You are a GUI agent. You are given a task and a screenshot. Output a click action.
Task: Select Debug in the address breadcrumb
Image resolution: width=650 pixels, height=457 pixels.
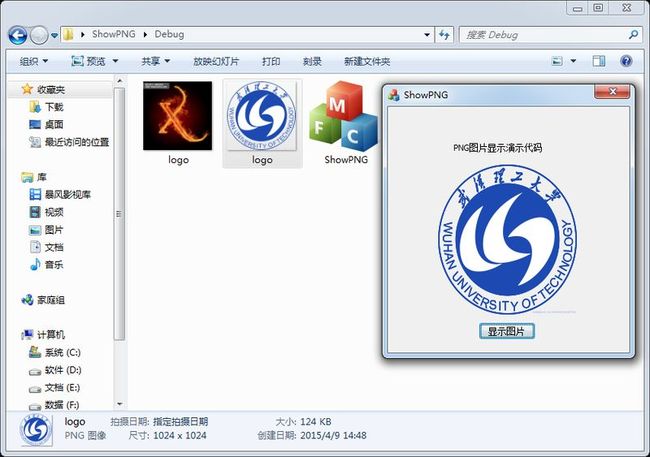169,34
